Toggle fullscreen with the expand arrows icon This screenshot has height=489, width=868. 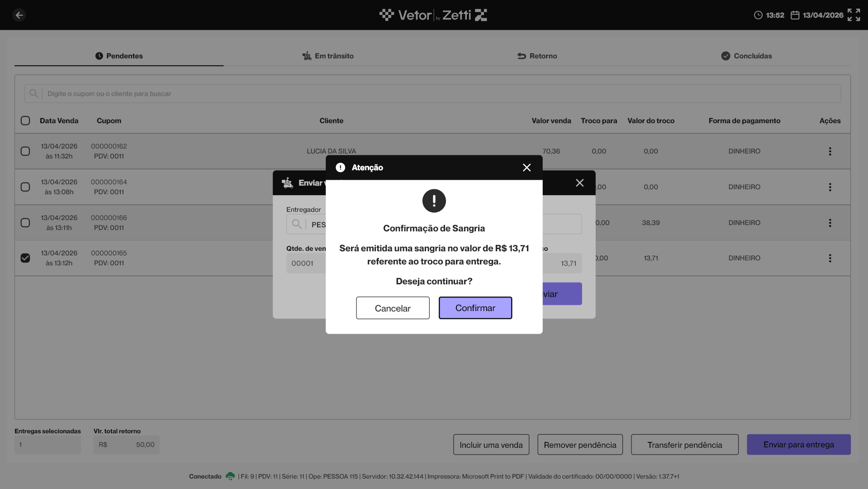854,15
